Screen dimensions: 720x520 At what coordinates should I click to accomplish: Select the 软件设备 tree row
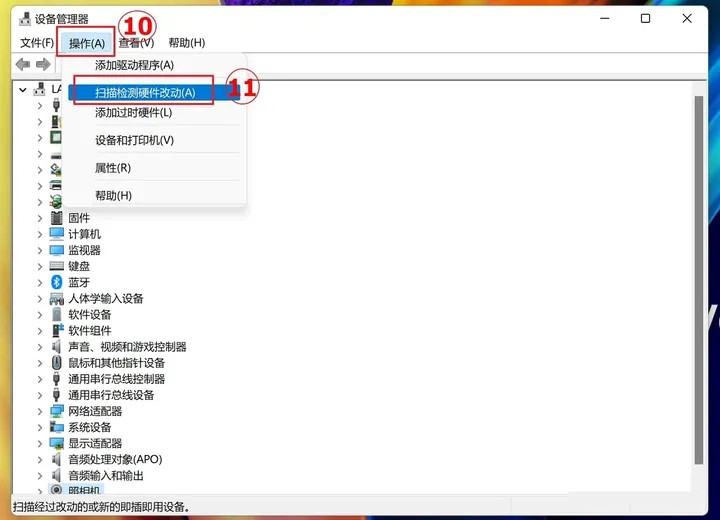[90, 315]
